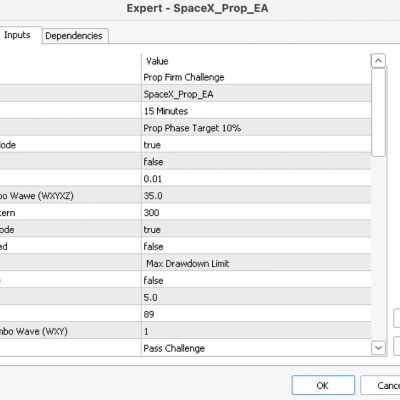This screenshot has width=400, height=400.
Task: Toggle the false value below Max Drawdown Limit
Action: click(256, 281)
